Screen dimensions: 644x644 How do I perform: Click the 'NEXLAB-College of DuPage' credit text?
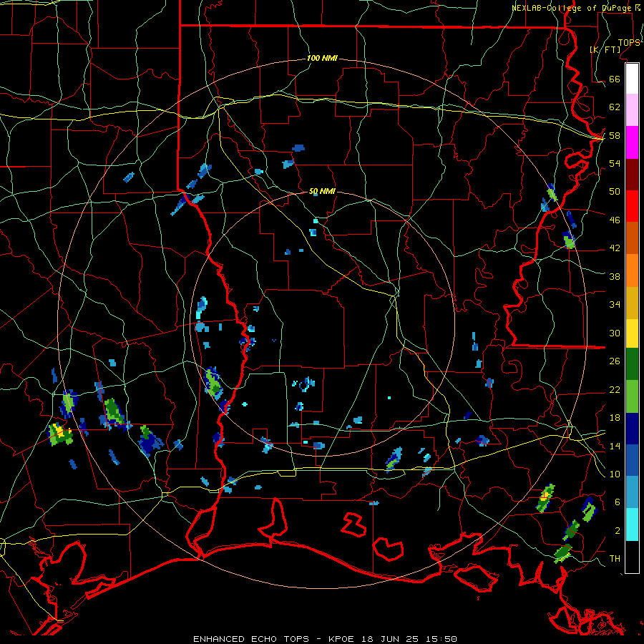coord(571,8)
